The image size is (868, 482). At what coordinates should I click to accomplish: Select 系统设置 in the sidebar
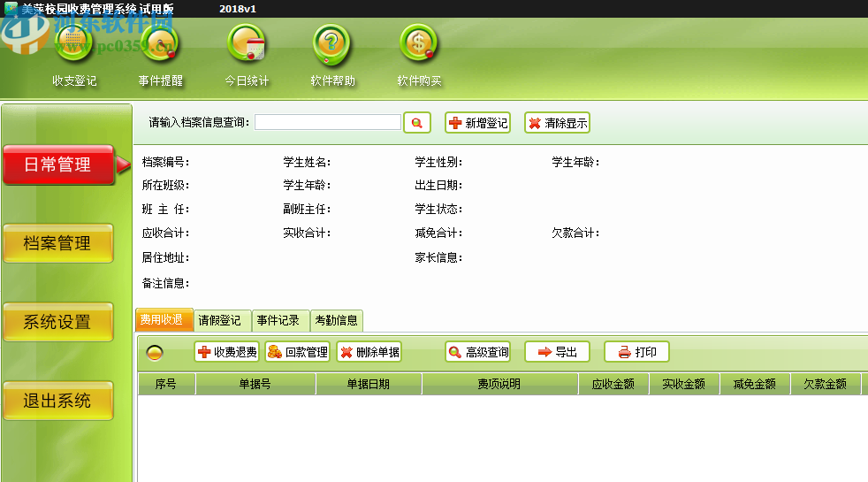point(58,322)
